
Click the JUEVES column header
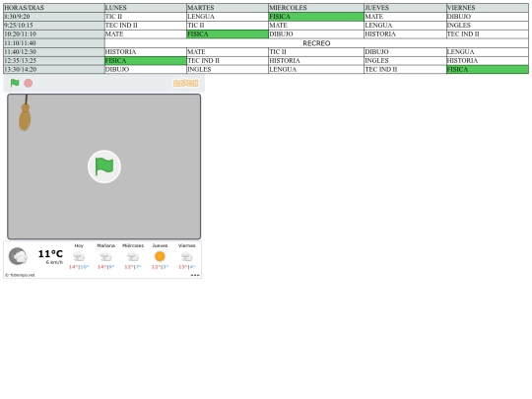pyautogui.click(x=405, y=8)
